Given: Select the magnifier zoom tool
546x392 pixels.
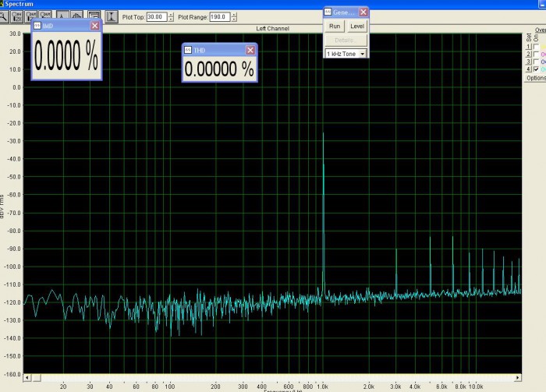Looking at the screenshot, I should click(3, 16).
